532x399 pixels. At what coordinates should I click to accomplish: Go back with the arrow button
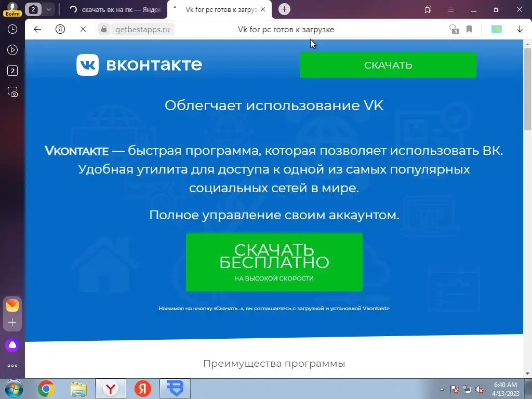point(37,30)
